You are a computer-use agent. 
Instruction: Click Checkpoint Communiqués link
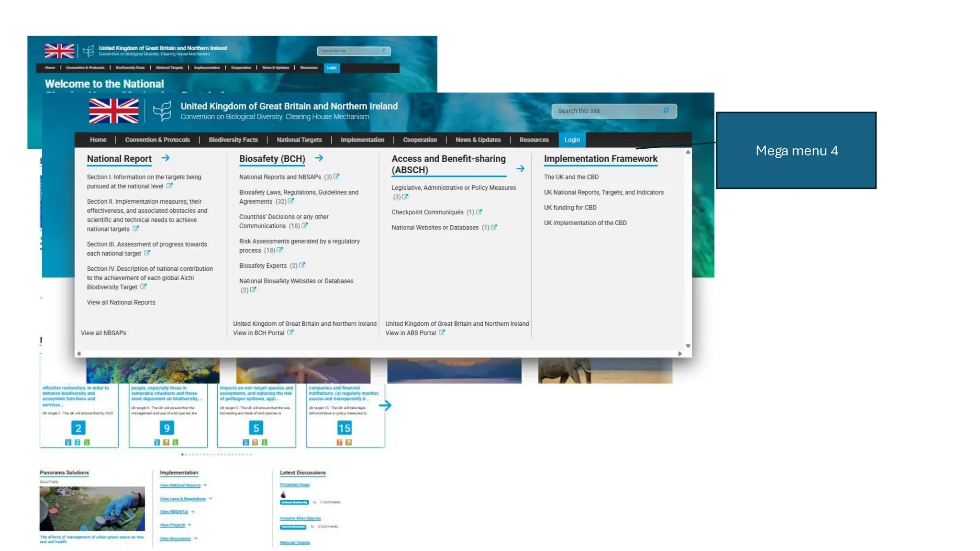click(427, 212)
